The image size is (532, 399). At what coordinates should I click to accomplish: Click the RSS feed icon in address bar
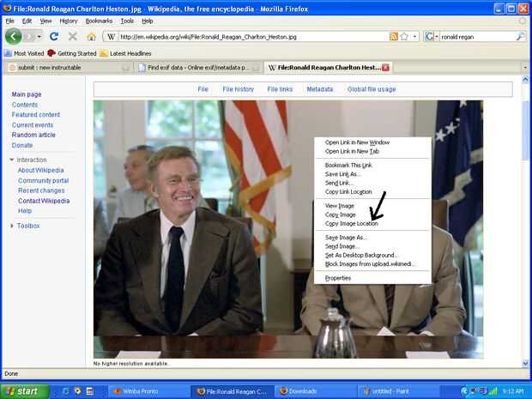394,37
